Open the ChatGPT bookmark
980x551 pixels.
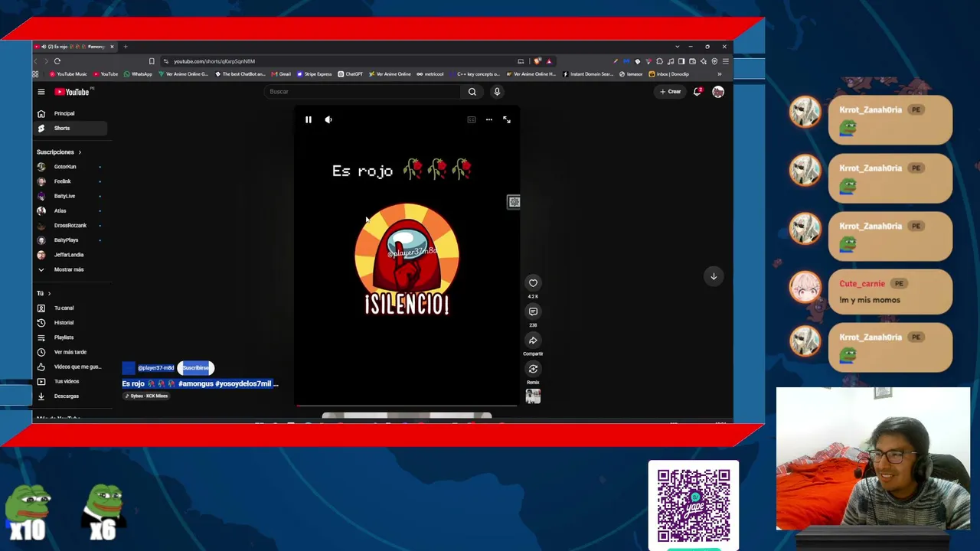point(351,74)
